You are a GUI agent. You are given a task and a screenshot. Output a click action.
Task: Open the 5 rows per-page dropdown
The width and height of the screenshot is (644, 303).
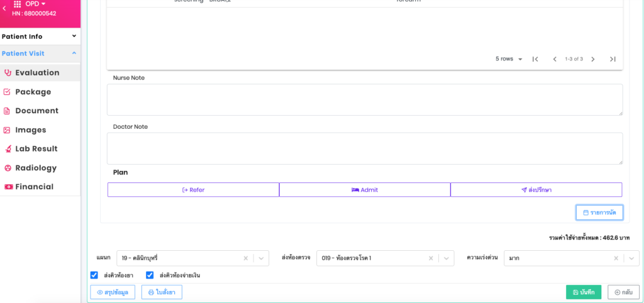509,59
